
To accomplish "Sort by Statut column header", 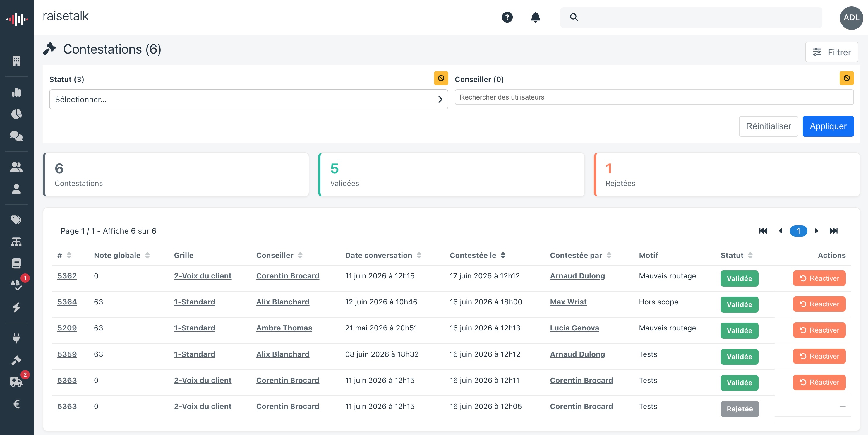I will point(750,255).
